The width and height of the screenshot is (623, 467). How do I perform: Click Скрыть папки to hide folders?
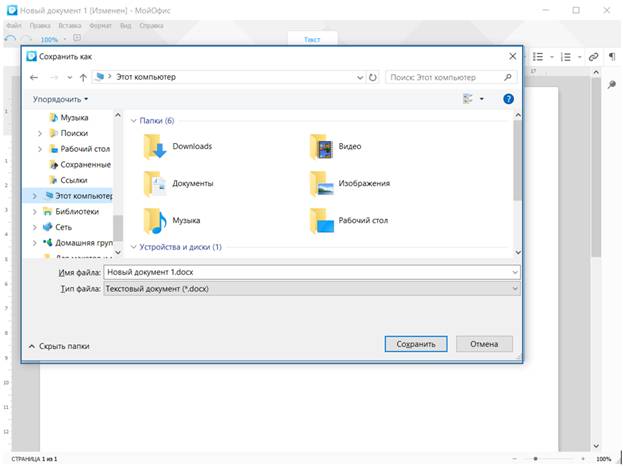point(59,346)
